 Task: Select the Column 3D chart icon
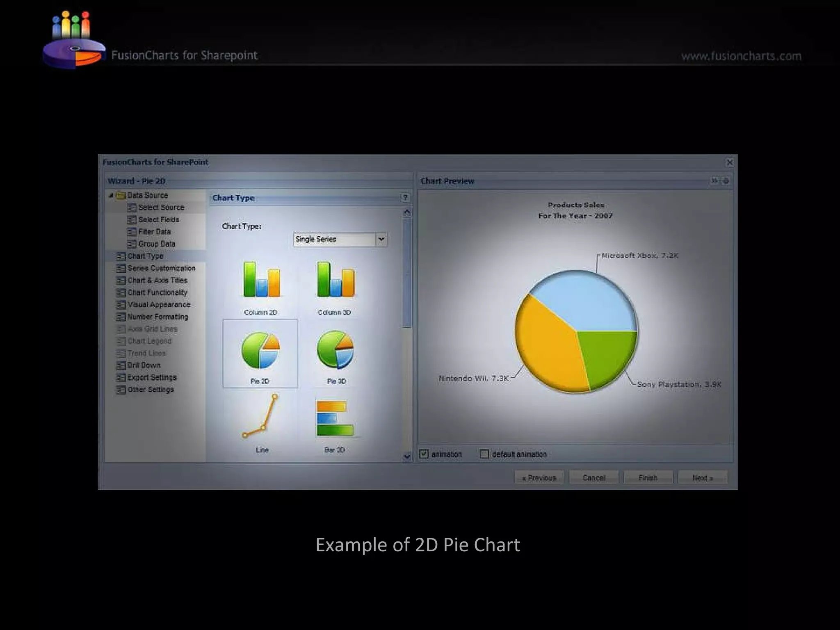click(x=336, y=279)
